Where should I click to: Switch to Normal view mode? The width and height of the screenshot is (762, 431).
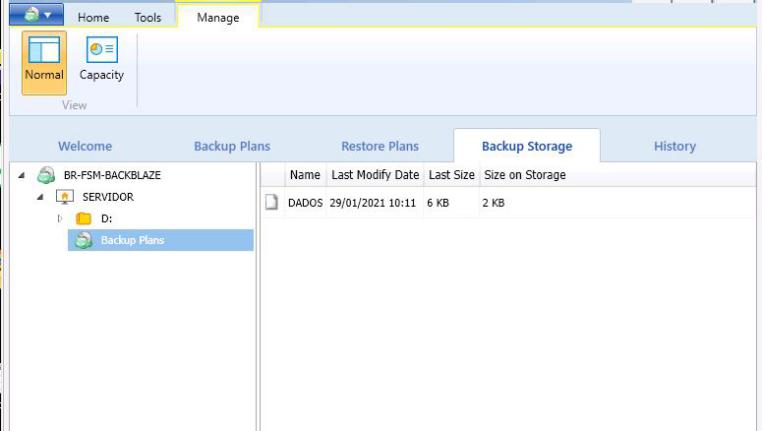point(43,60)
